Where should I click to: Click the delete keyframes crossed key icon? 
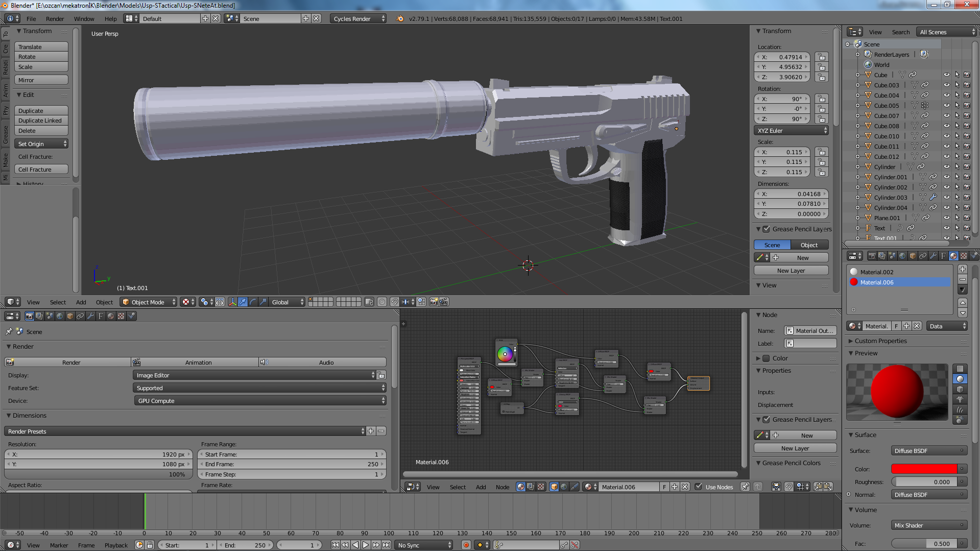pyautogui.click(x=575, y=545)
